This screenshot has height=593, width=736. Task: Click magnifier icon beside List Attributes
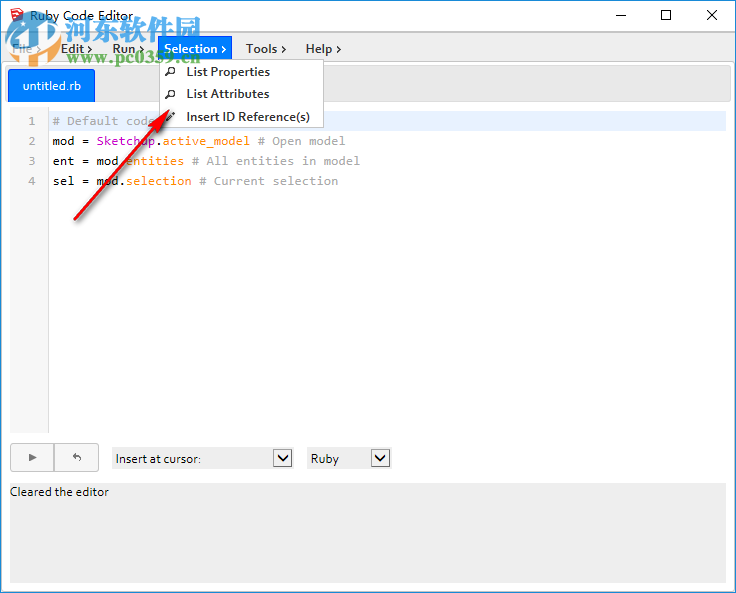pyautogui.click(x=170, y=94)
